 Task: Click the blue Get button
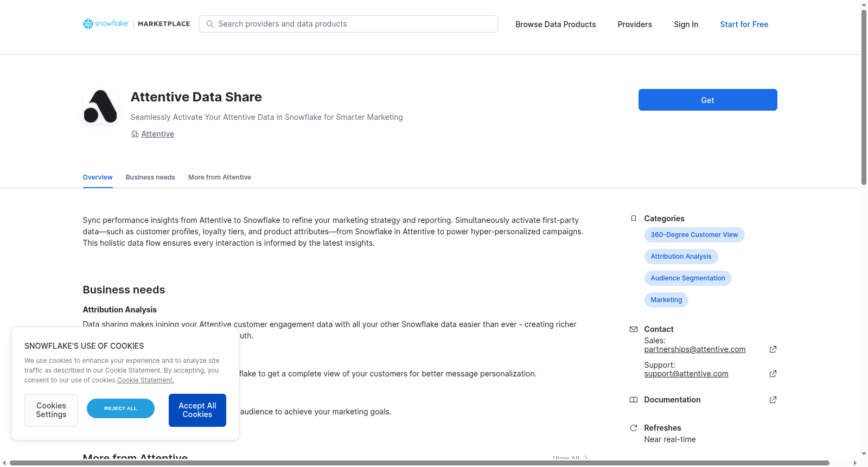707,100
